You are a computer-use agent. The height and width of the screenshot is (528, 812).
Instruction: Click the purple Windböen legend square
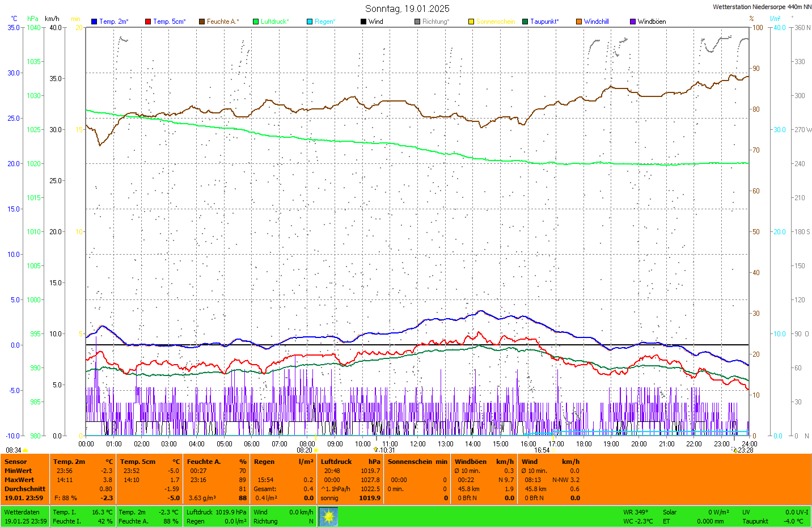click(633, 22)
